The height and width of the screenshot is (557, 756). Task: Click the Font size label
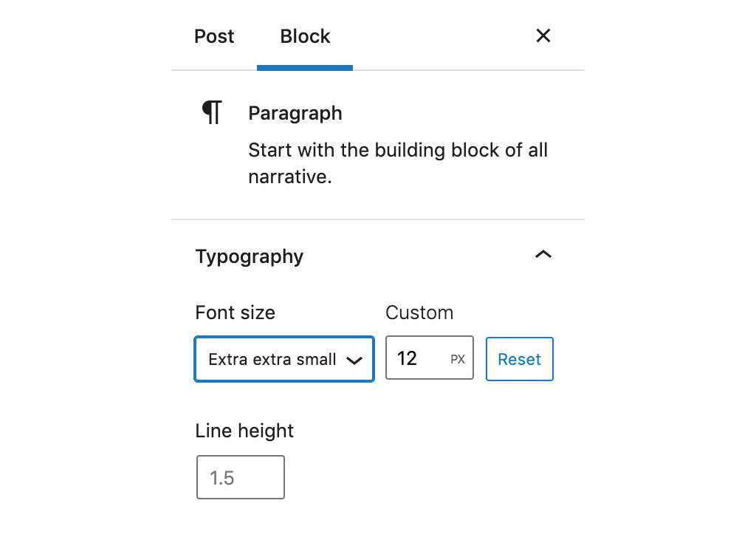tap(235, 312)
